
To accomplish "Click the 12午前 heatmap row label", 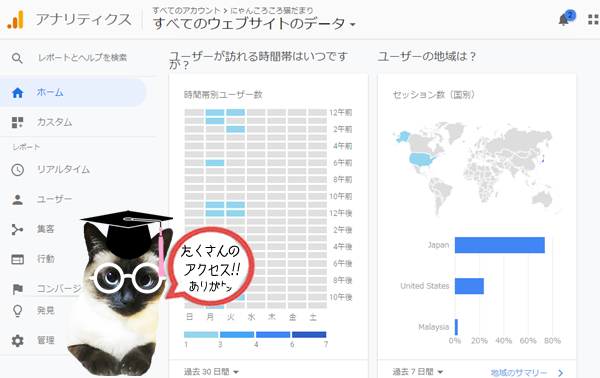I will click(341, 112).
